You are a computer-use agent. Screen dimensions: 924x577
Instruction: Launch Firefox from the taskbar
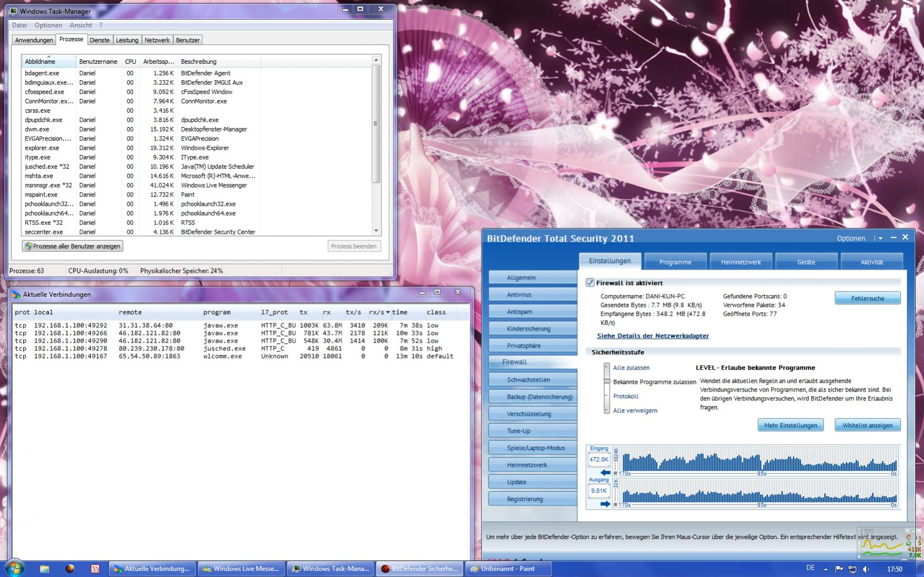pyautogui.click(x=70, y=569)
